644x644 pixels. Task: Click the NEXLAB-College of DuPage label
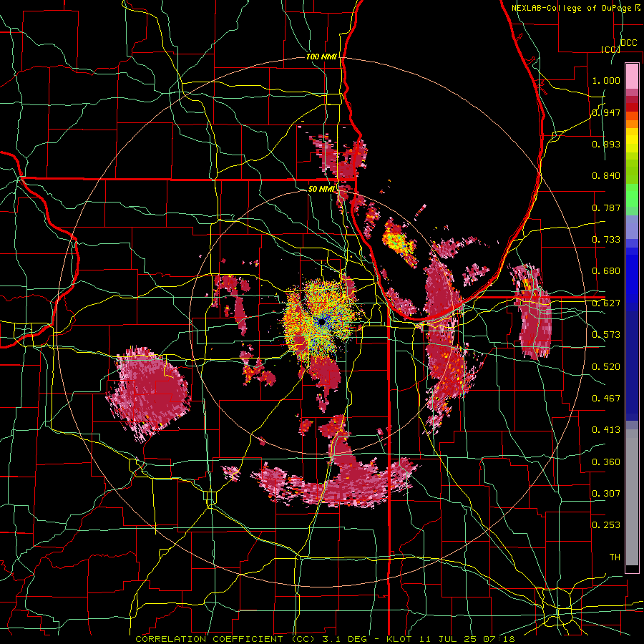tap(571, 8)
